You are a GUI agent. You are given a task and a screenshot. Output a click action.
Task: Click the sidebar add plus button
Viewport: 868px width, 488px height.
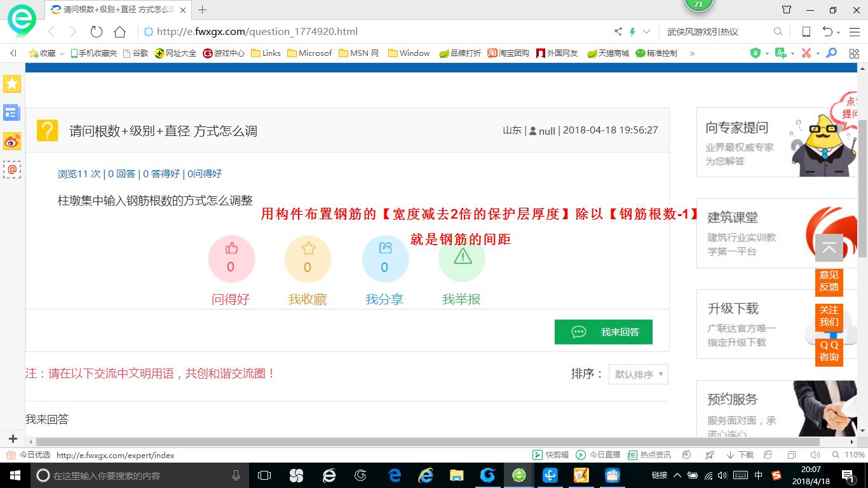(13, 439)
